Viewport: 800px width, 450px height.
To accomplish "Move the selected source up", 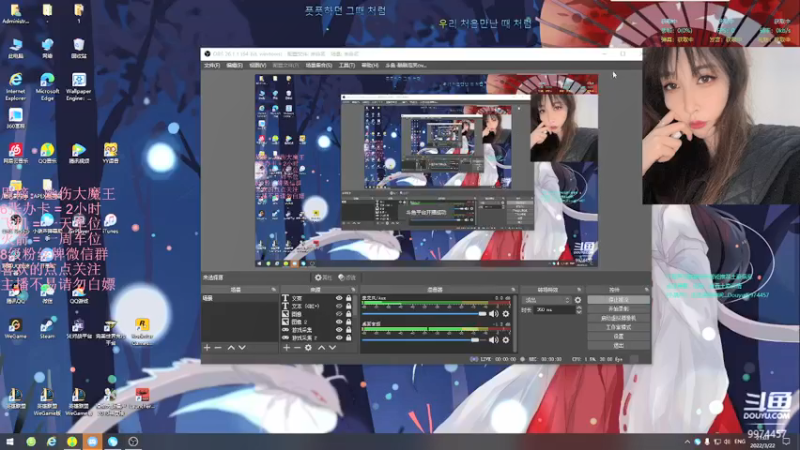I will pos(321,347).
